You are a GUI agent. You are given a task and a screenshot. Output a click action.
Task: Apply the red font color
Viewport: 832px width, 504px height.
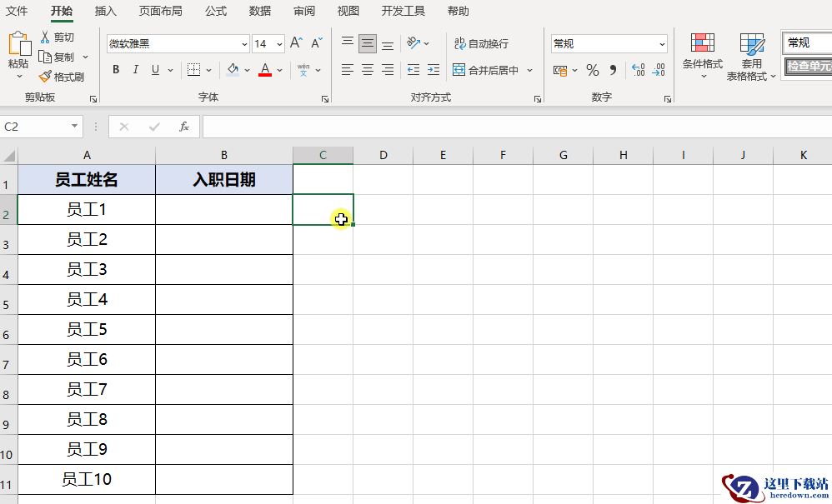(x=265, y=70)
